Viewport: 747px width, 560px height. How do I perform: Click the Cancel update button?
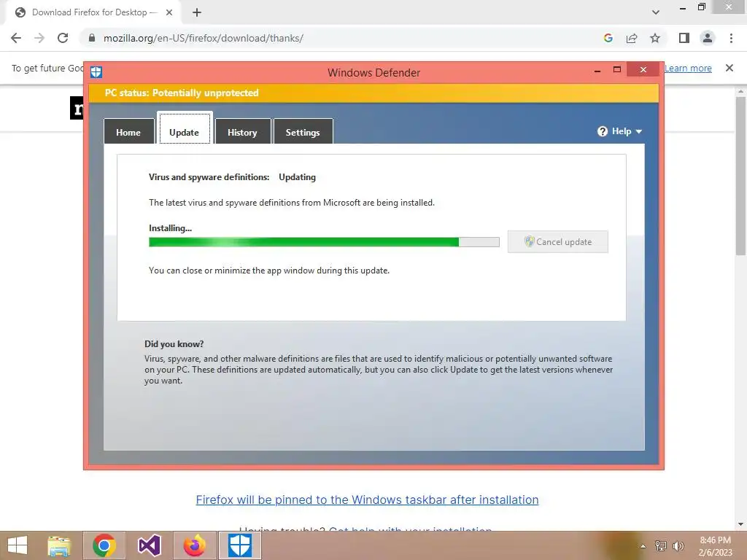[557, 242]
